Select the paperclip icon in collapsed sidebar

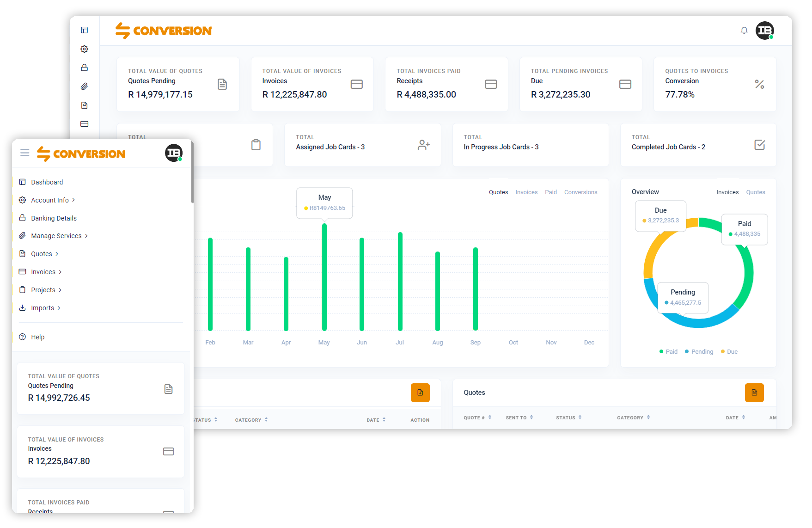coord(84,86)
